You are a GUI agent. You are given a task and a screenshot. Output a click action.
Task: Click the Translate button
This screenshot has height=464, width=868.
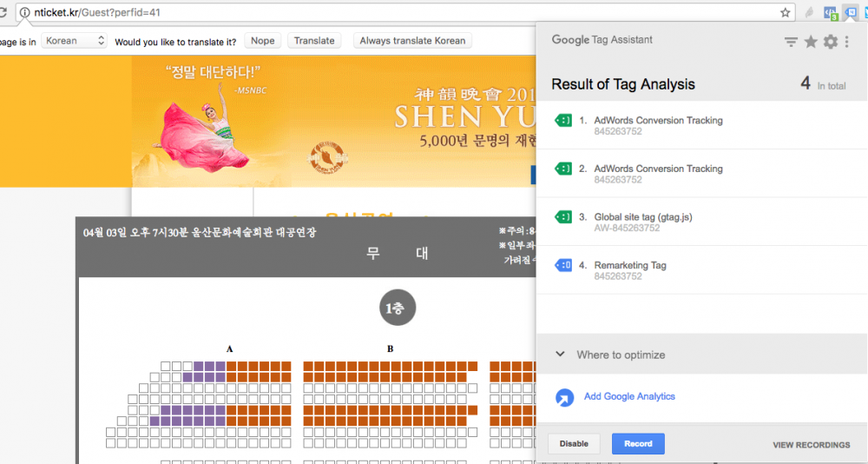click(x=314, y=41)
